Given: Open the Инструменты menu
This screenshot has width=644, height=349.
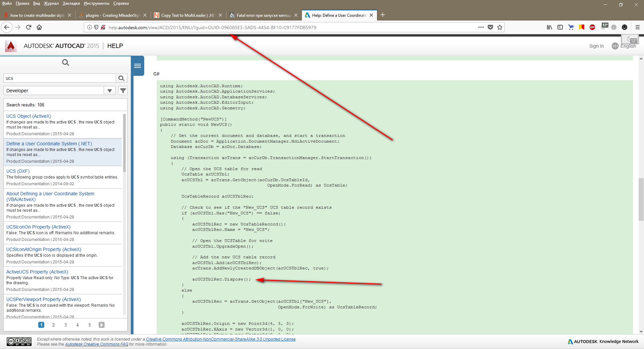Looking at the screenshot, I should click(x=97, y=3).
